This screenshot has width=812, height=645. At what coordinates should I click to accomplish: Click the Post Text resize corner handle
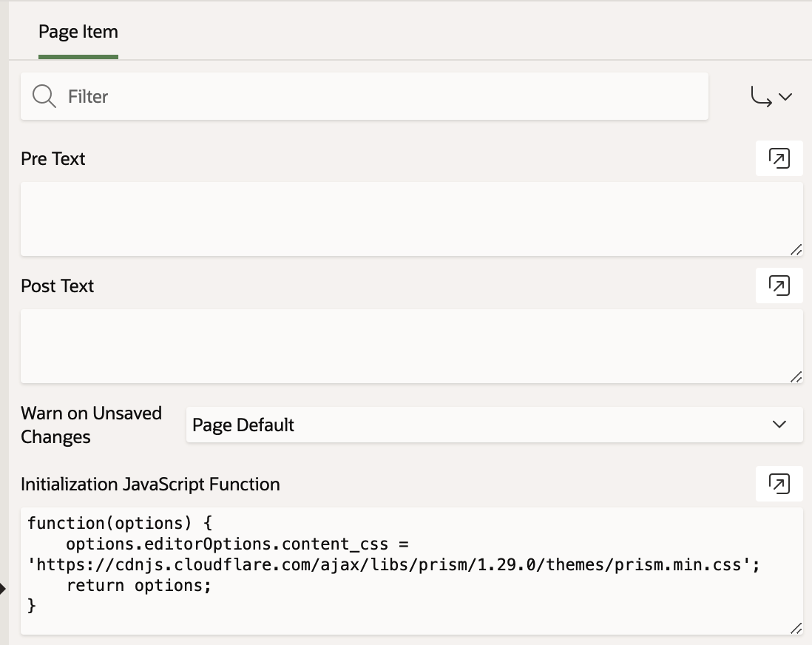[x=796, y=376]
